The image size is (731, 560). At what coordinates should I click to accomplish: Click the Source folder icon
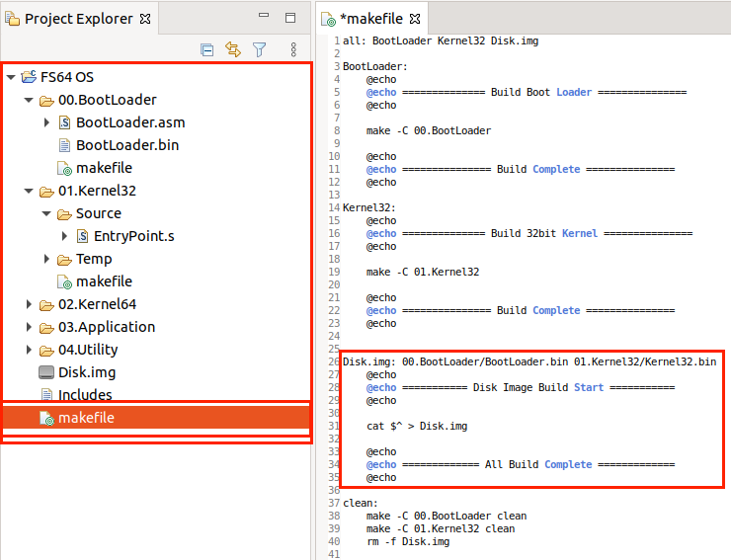click(x=64, y=214)
